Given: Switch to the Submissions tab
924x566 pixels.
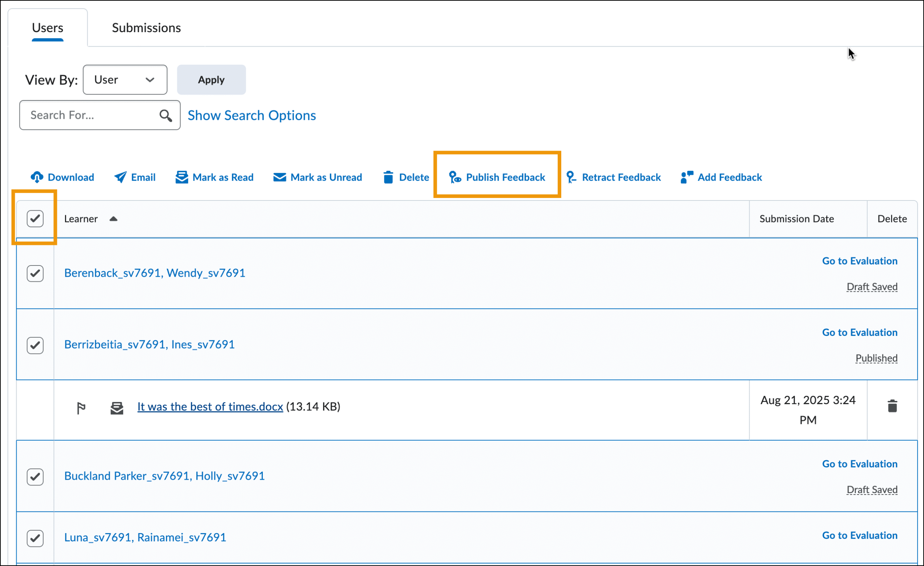Looking at the screenshot, I should point(146,28).
